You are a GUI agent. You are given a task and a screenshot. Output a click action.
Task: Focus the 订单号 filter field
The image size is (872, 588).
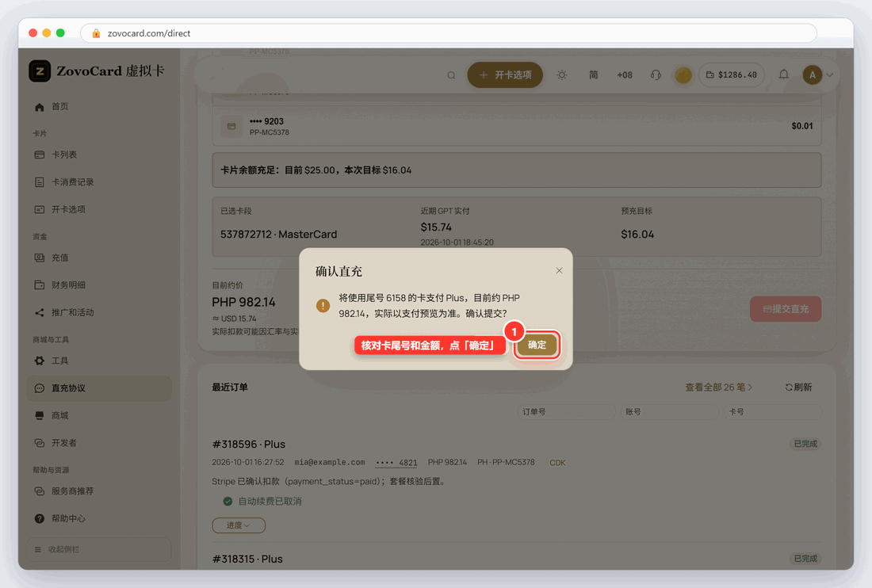click(566, 412)
